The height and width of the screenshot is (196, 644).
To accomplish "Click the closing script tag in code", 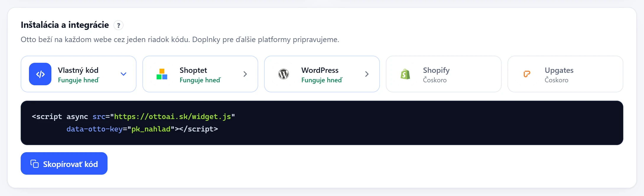I will (x=199, y=129).
